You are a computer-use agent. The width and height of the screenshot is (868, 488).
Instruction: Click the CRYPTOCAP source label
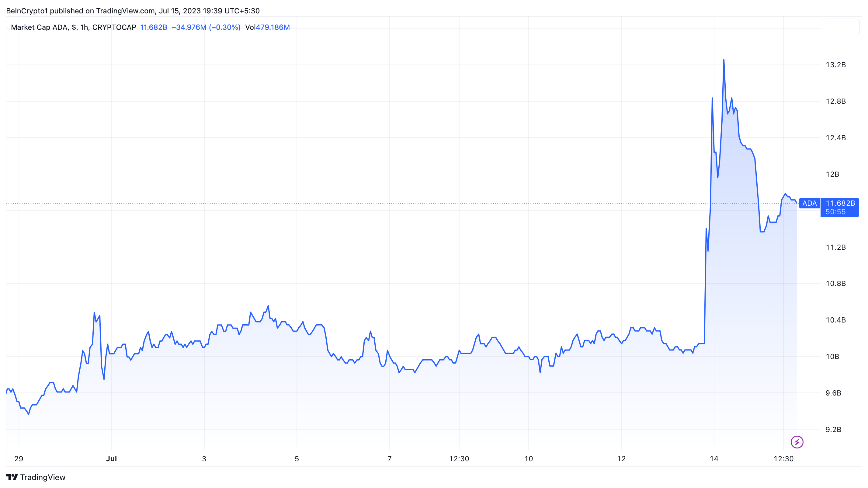click(x=114, y=27)
